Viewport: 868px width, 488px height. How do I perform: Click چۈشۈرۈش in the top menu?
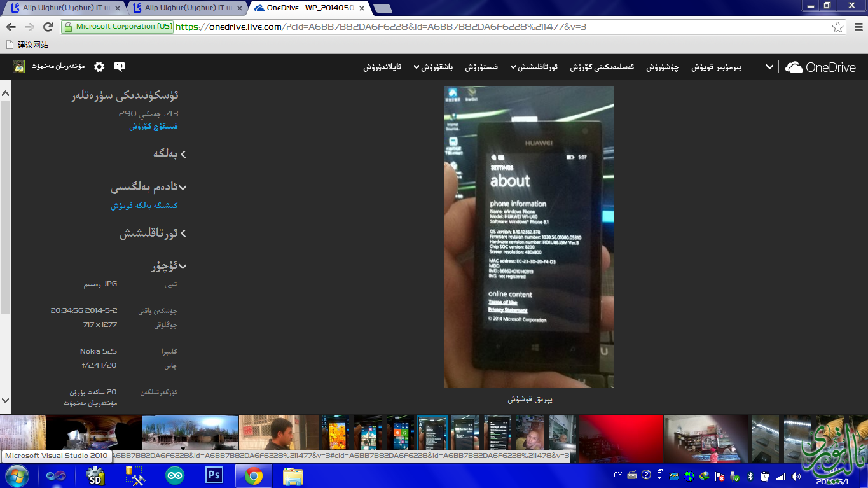[x=663, y=67]
